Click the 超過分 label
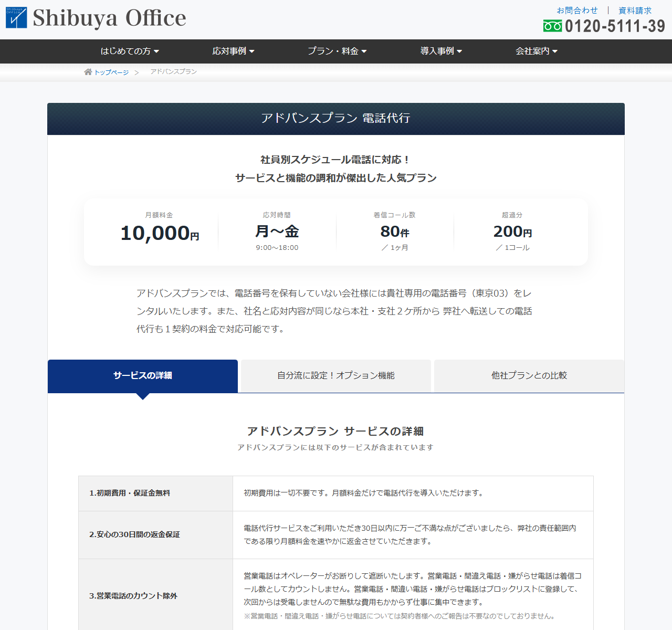The width and height of the screenshot is (672, 630). [x=512, y=215]
